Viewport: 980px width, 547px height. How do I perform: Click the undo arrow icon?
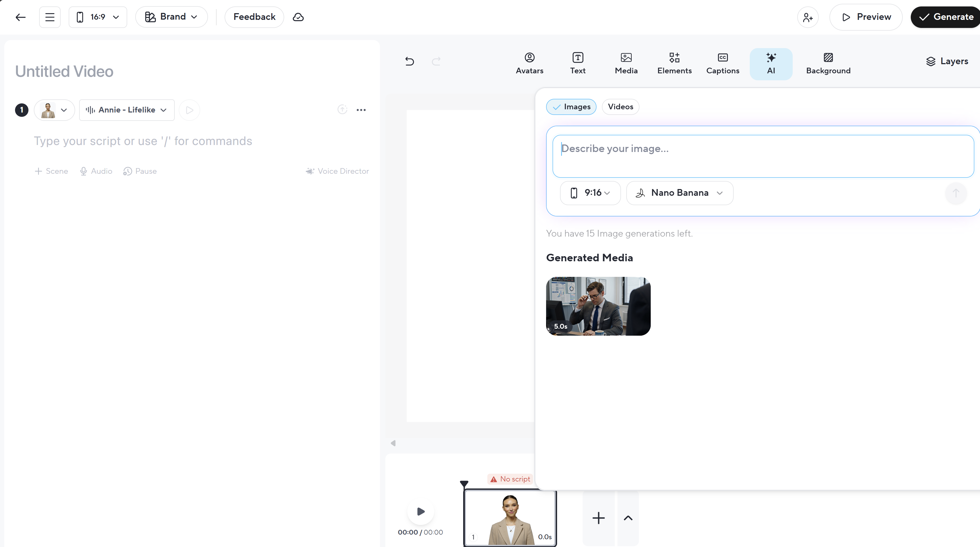pos(409,61)
